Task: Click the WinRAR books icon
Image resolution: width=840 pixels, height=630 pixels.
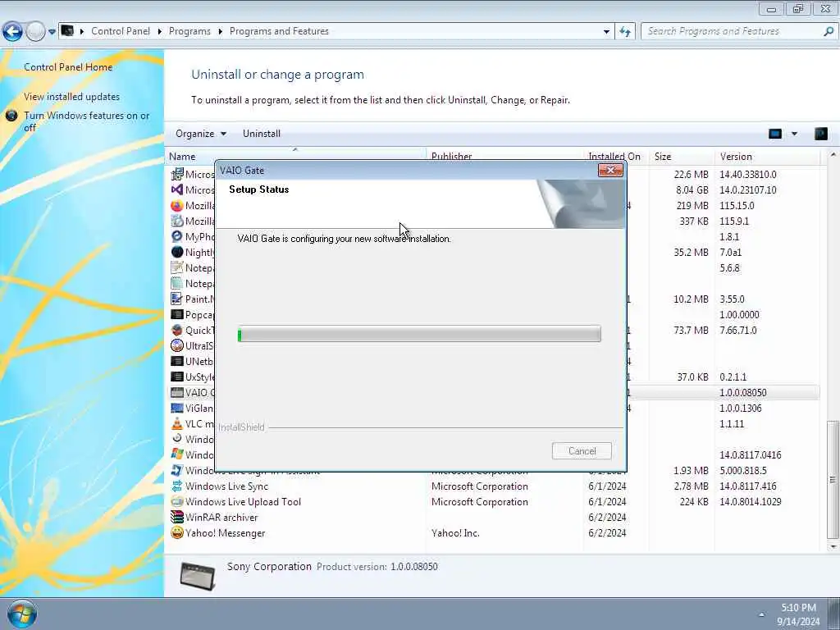Action: (x=177, y=518)
